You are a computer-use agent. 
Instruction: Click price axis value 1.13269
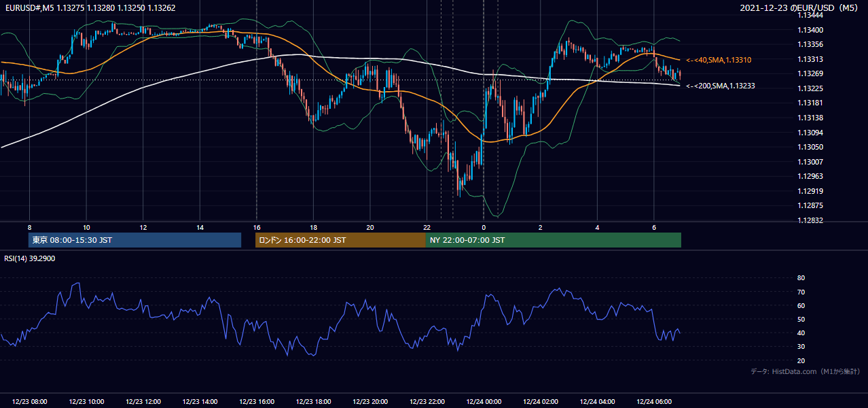tap(810, 74)
